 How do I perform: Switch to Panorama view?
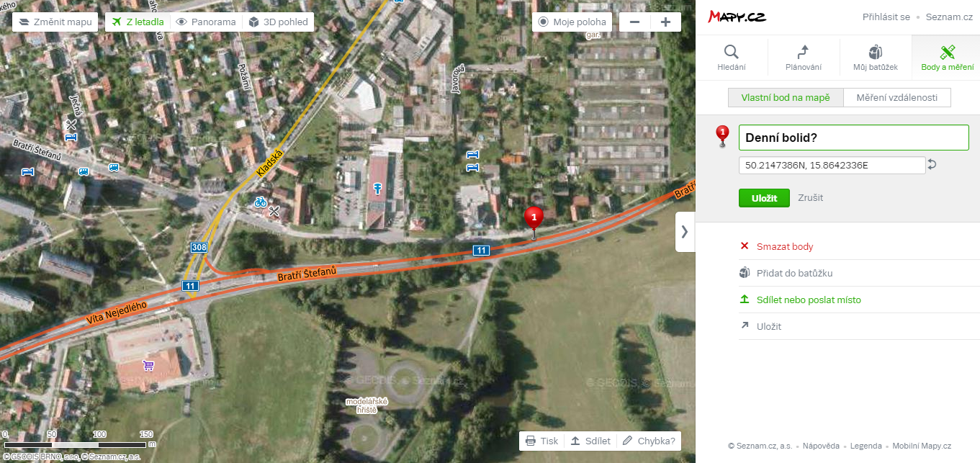pos(206,22)
